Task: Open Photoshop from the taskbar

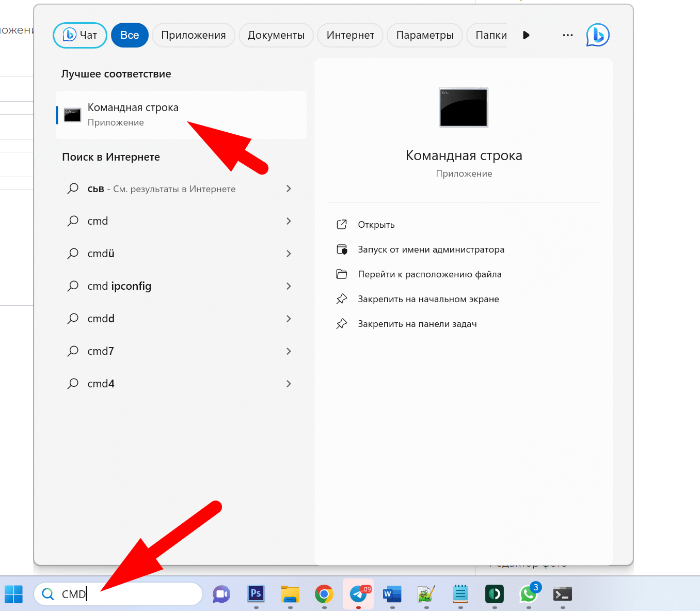Action: coord(256,594)
